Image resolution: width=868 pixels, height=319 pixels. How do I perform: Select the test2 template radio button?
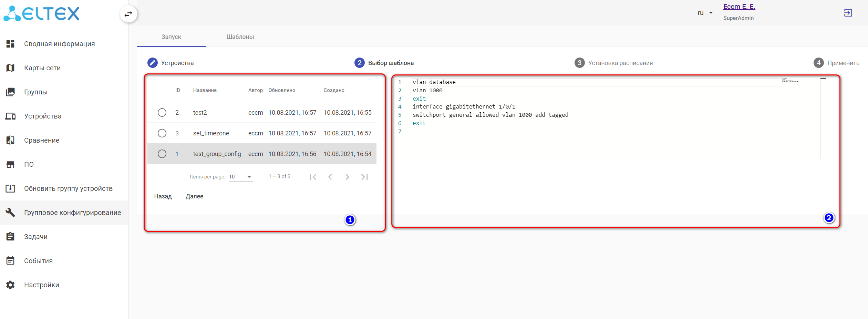coord(162,113)
